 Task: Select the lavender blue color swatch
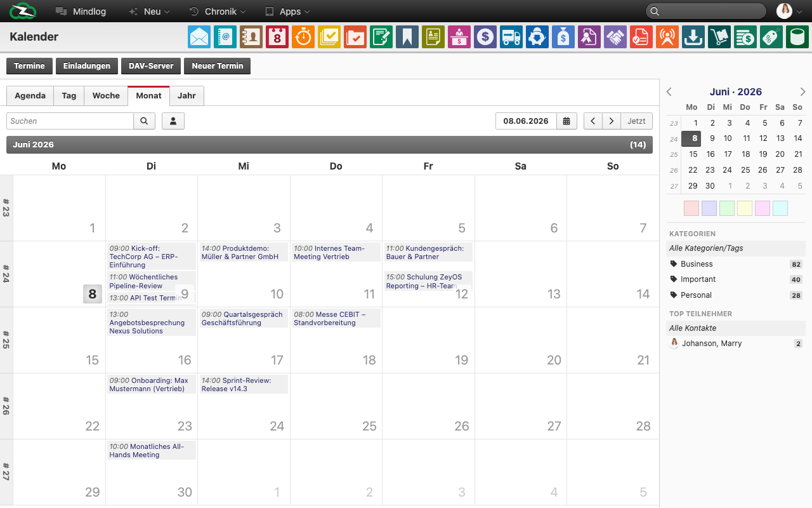click(709, 208)
